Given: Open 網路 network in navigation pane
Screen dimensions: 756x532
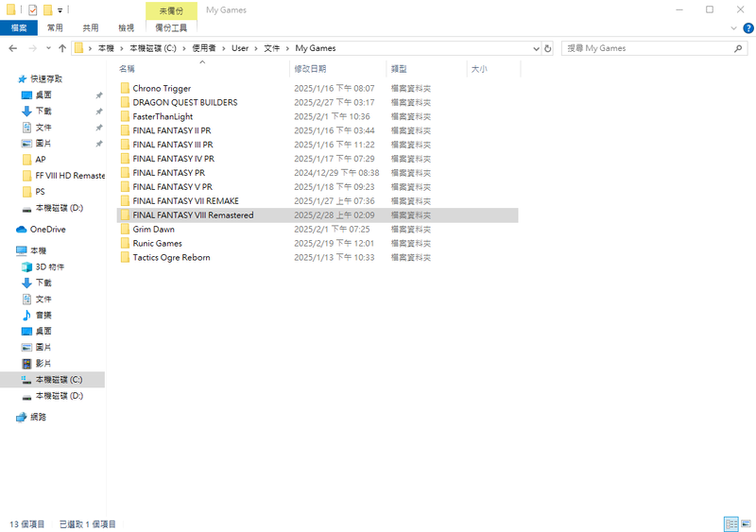Looking at the screenshot, I should [38, 417].
